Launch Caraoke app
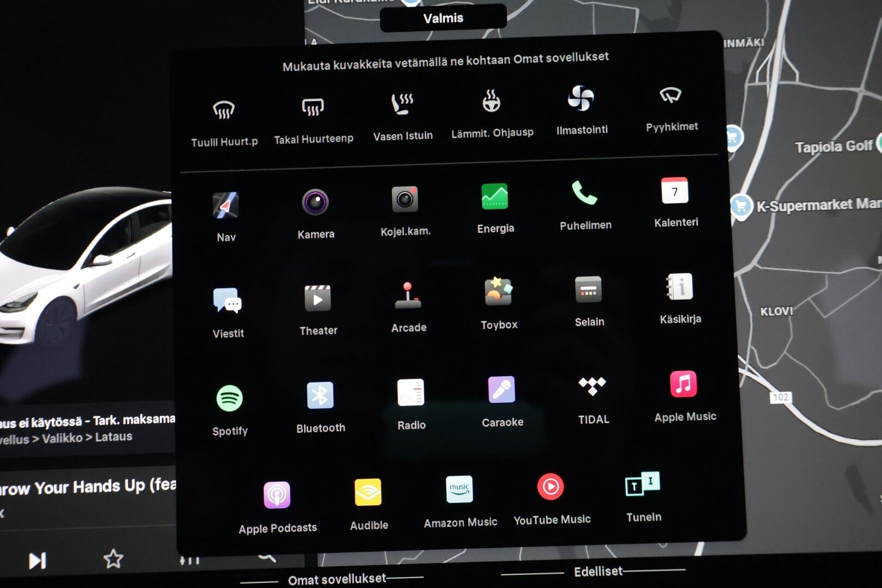The height and width of the screenshot is (588, 882). [x=501, y=390]
